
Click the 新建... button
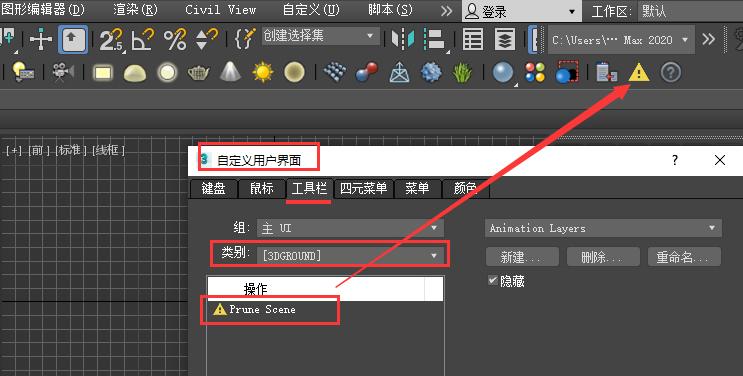(x=522, y=257)
